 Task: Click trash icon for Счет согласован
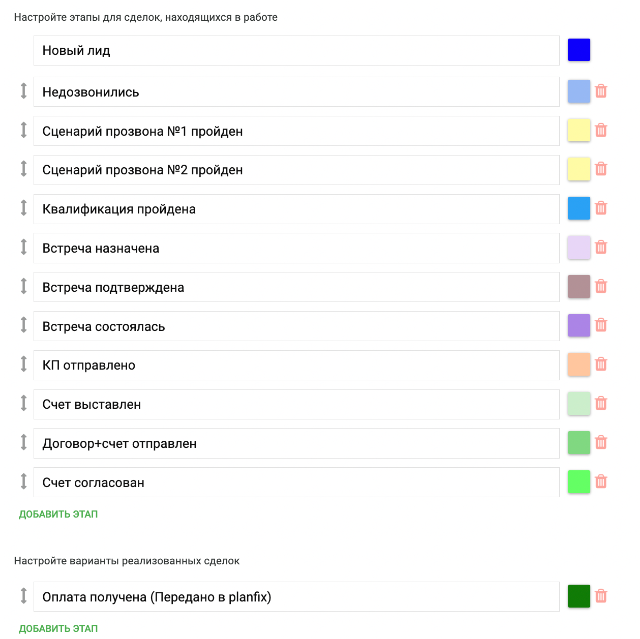point(601,482)
